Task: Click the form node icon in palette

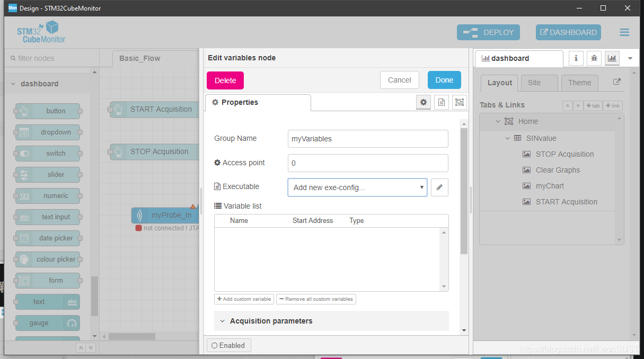Action: point(24,281)
